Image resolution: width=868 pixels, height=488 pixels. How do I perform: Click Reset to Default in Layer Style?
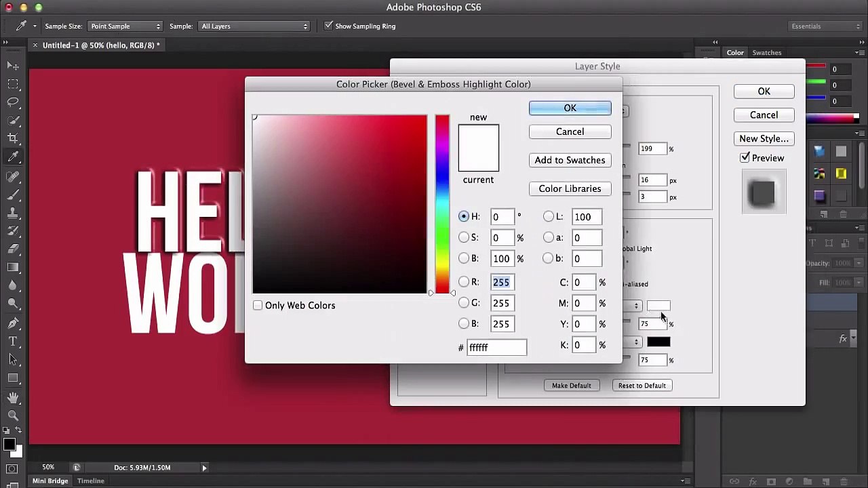(x=642, y=386)
